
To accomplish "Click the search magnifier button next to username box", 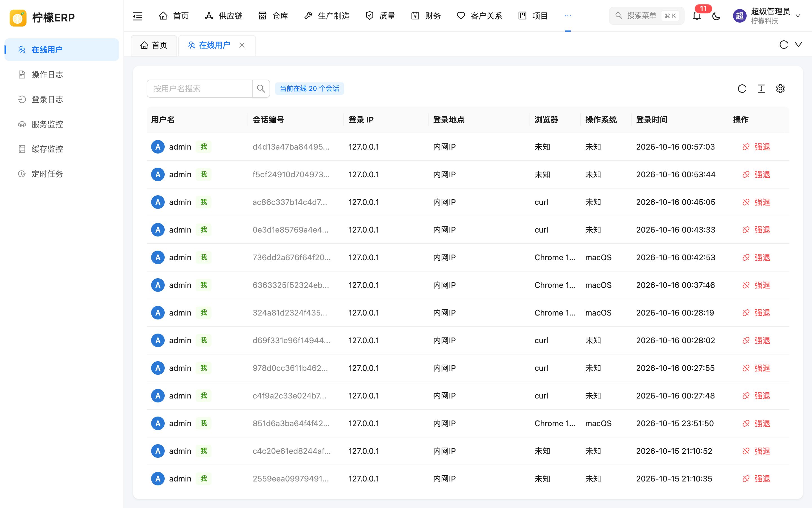I will pyautogui.click(x=261, y=89).
